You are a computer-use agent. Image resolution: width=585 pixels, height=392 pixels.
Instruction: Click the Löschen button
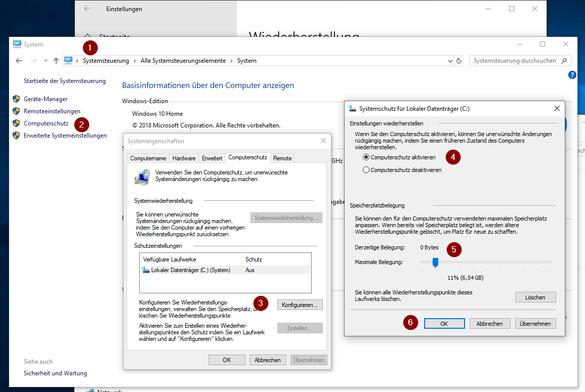click(x=535, y=297)
